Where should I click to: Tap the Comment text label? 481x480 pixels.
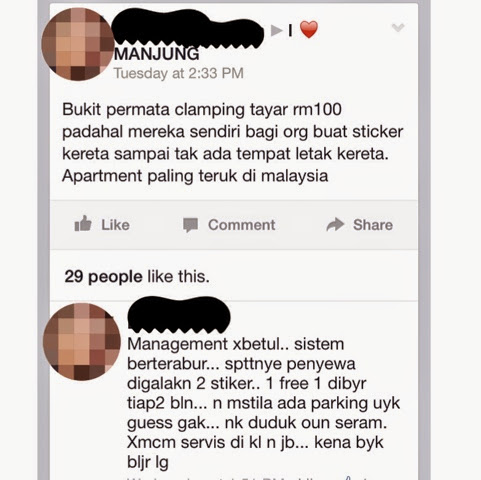click(x=242, y=225)
